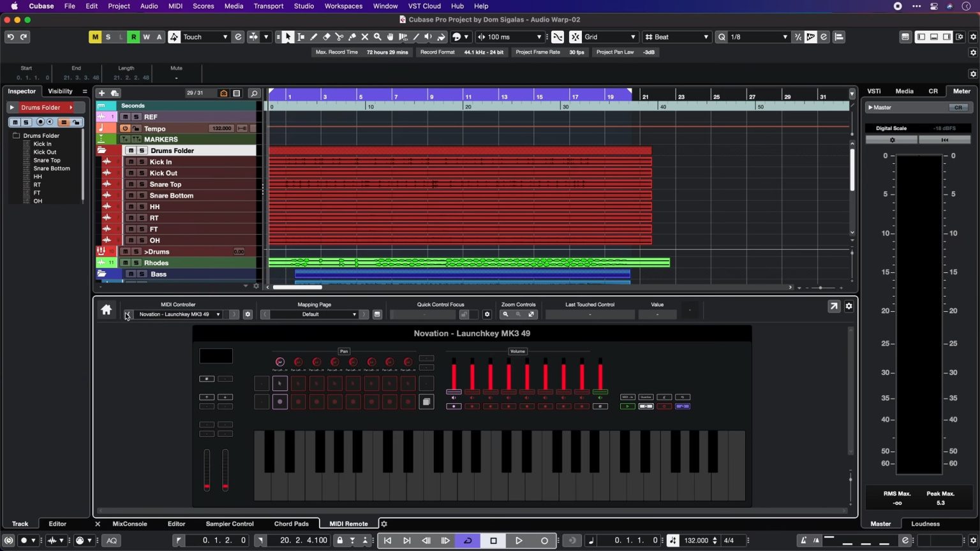Select the Draw tool in the toolbar
Viewport: 980px width, 551px height.
pyautogui.click(x=313, y=36)
